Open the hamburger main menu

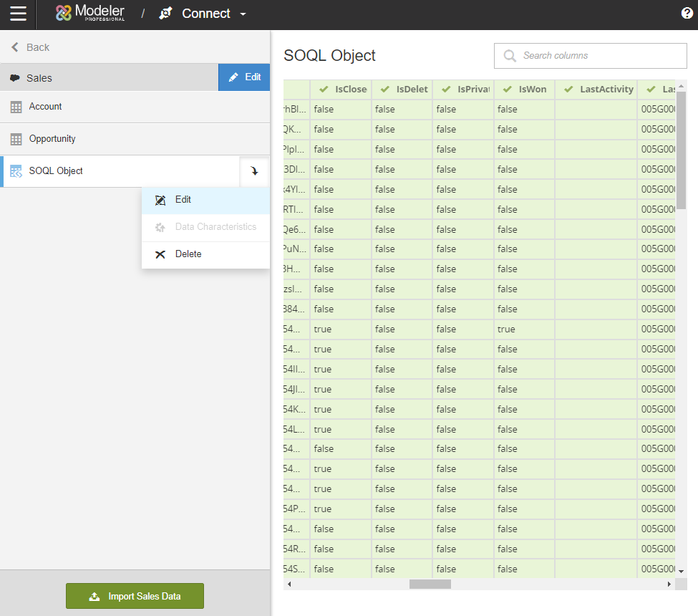pos(18,14)
